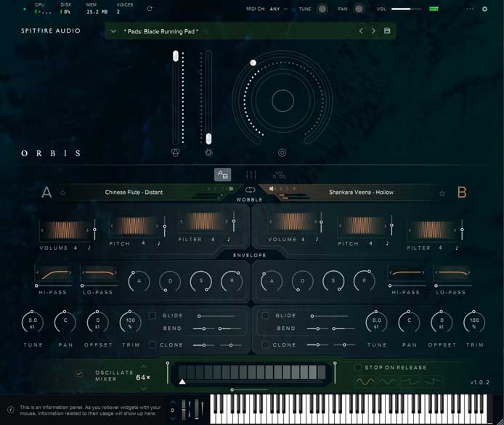Open the three-dot options menu
This screenshot has height=425, width=504.
click(x=470, y=9)
